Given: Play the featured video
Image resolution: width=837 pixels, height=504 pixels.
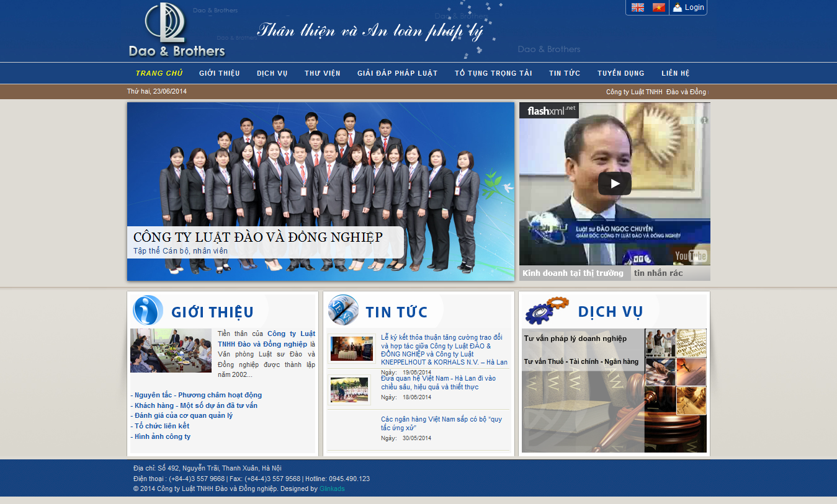Looking at the screenshot, I should [614, 183].
